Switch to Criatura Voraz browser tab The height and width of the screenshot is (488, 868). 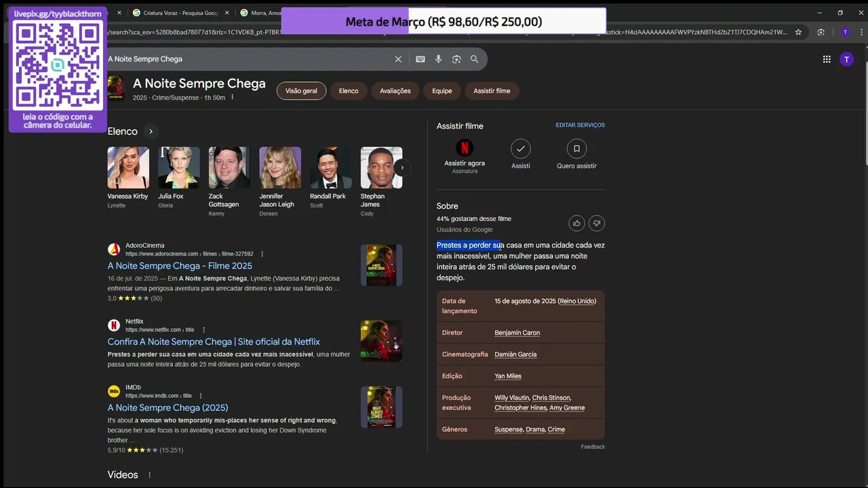(181, 13)
